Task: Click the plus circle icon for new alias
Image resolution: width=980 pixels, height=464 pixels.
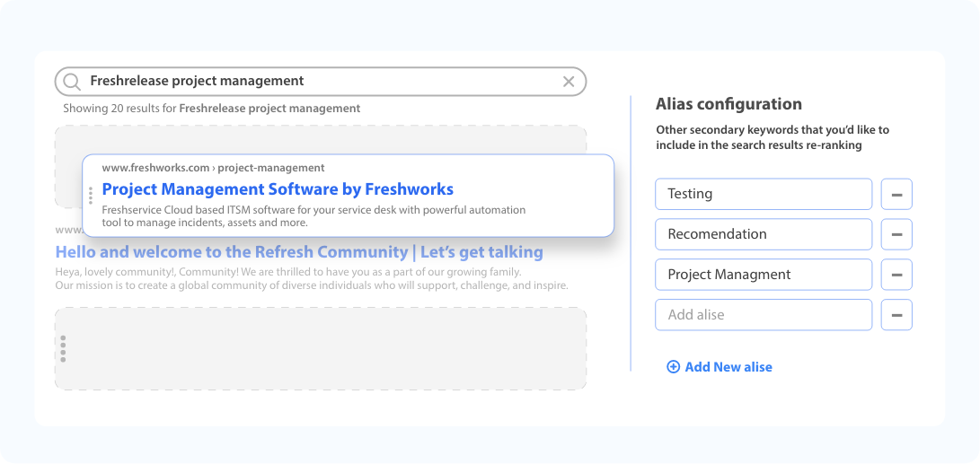Action: [x=673, y=367]
